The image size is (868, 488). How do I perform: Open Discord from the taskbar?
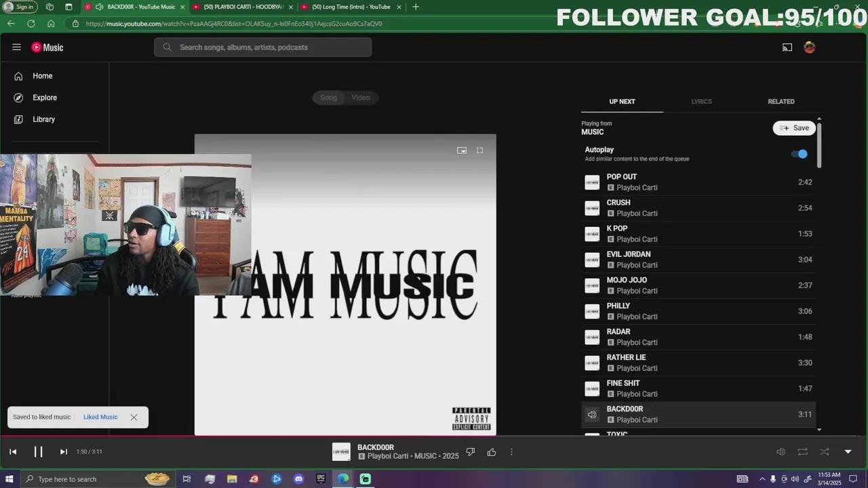(299, 479)
